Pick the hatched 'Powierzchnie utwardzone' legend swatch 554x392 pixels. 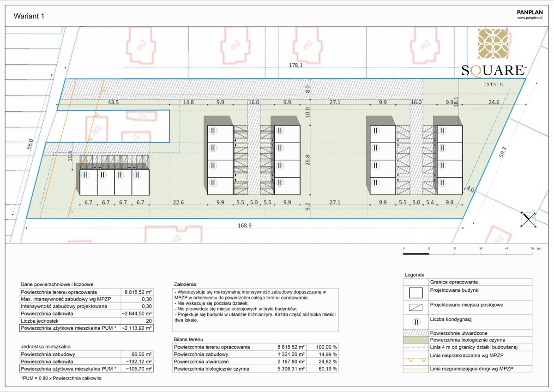pos(416,332)
